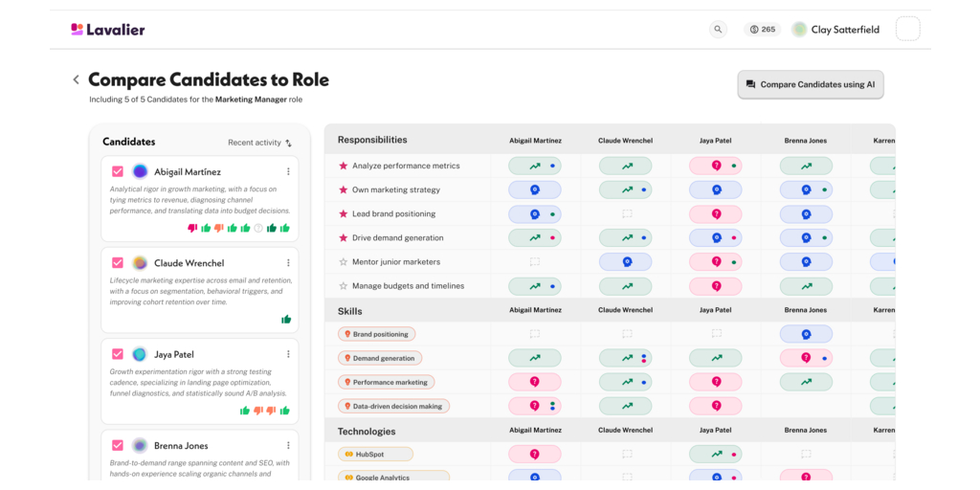This screenshot has height=490, width=980.
Task: Click Brenna Jones' Performance marketing trend pill
Action: (806, 382)
